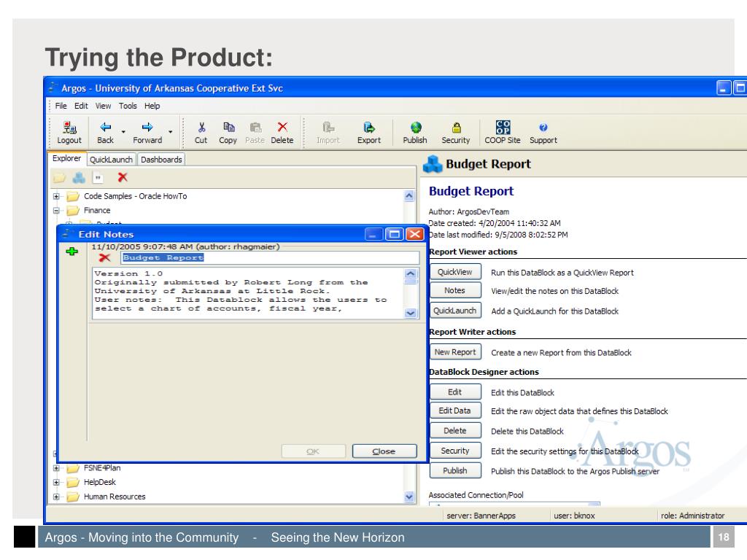The image size is (747, 560).
Task: Click the Copy toolbar icon
Action: coord(228,127)
